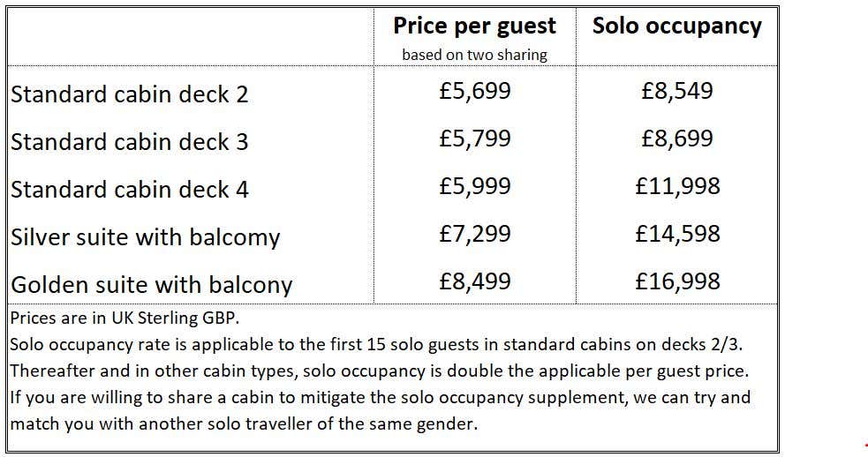Click the 'Silver suite with balcomy' row label
The height and width of the screenshot is (457, 868).
[146, 237]
